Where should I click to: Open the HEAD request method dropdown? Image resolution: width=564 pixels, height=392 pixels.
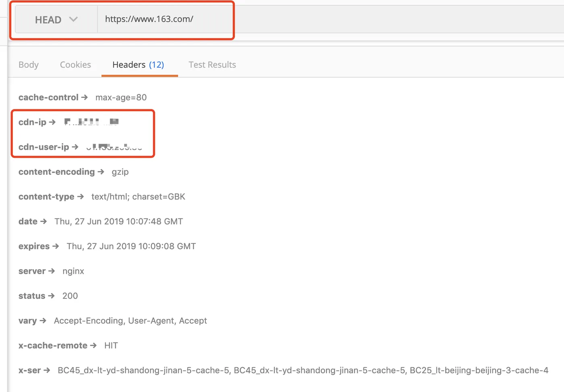56,19
